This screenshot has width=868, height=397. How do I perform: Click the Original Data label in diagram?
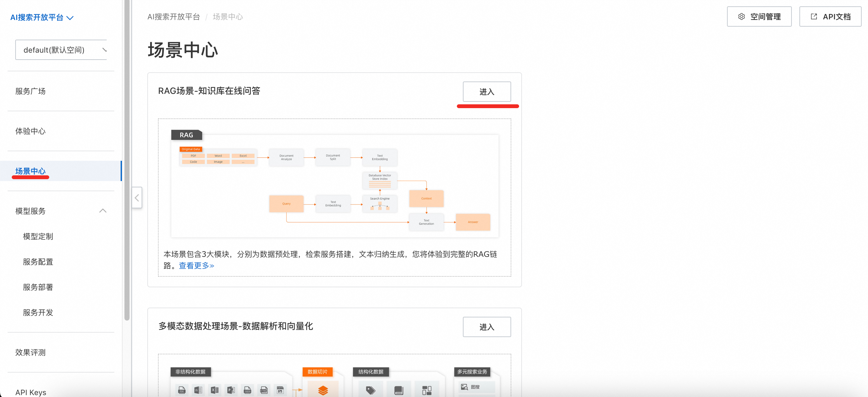point(191,149)
